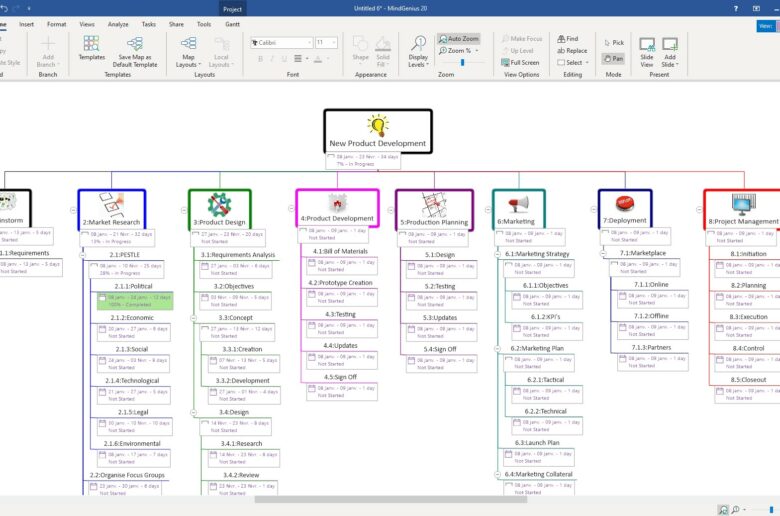Click the Replace button
Image resolution: width=780 pixels, height=516 pixels.
pyautogui.click(x=572, y=50)
